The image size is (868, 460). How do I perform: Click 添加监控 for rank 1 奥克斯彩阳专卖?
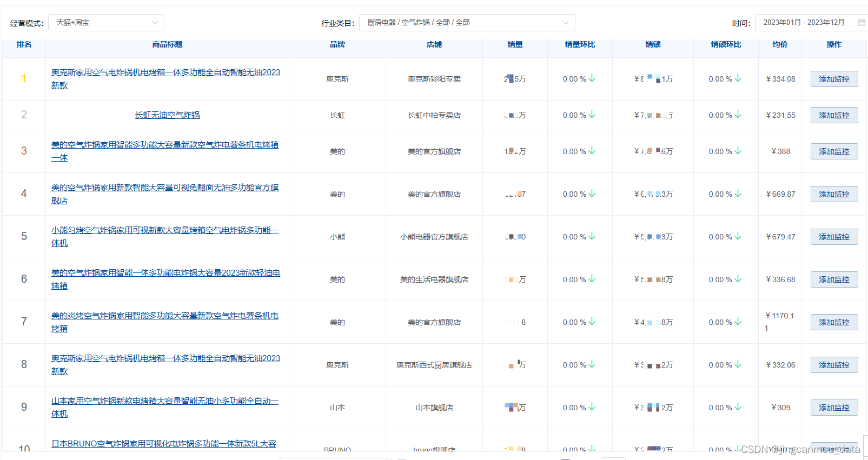click(834, 79)
